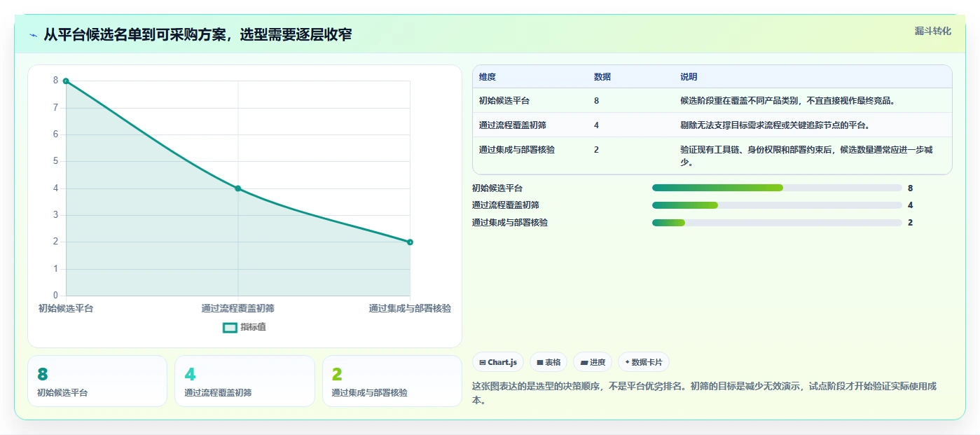Click the 通过集成与部署核验 label beside the progress bar

[510, 223]
